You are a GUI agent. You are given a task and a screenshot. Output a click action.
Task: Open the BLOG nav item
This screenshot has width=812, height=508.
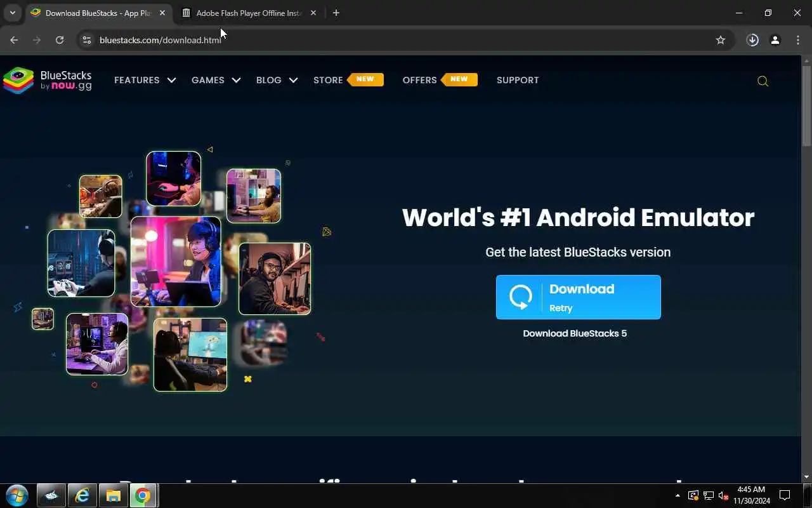click(269, 80)
